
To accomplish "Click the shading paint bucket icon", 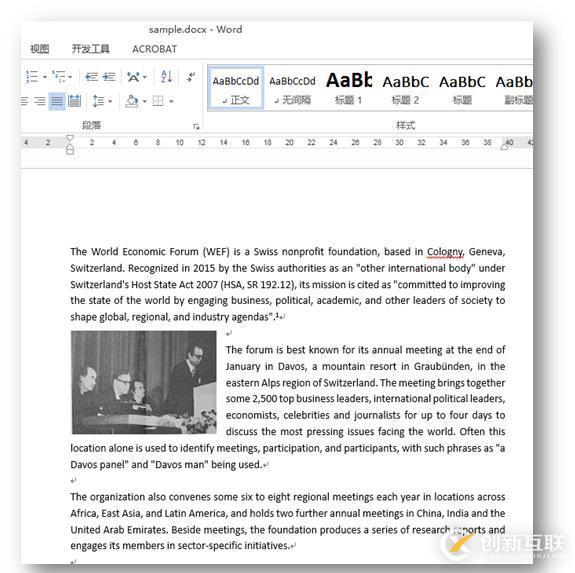I will 132,101.
